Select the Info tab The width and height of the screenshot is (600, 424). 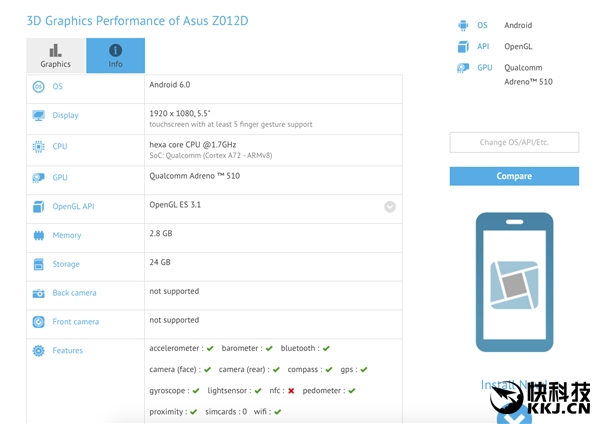[115, 56]
